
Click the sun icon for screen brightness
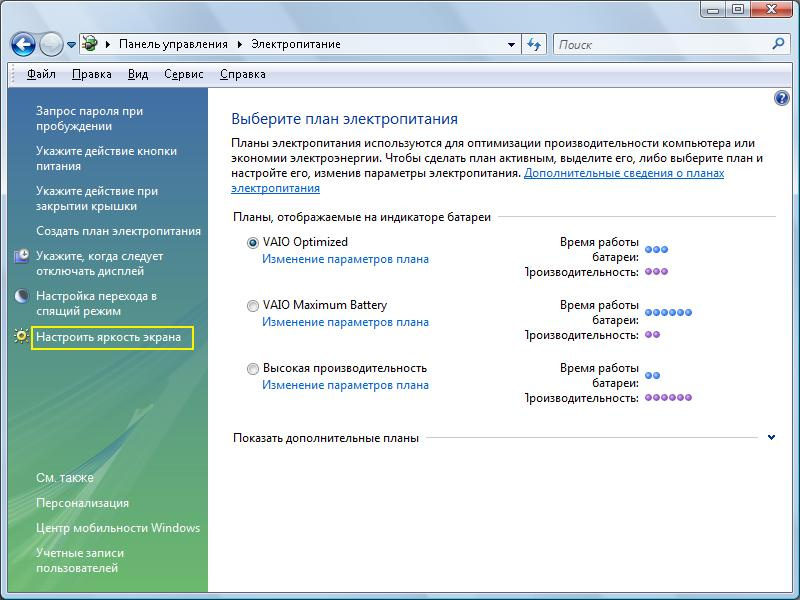point(22,338)
